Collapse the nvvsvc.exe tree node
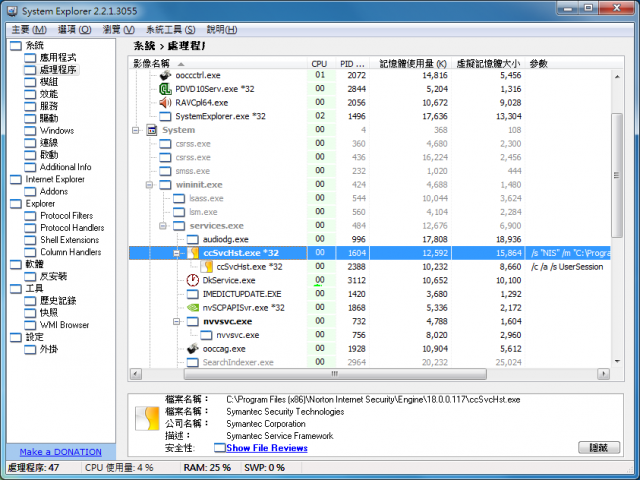Viewport: 640px width, 480px height. pos(176,322)
